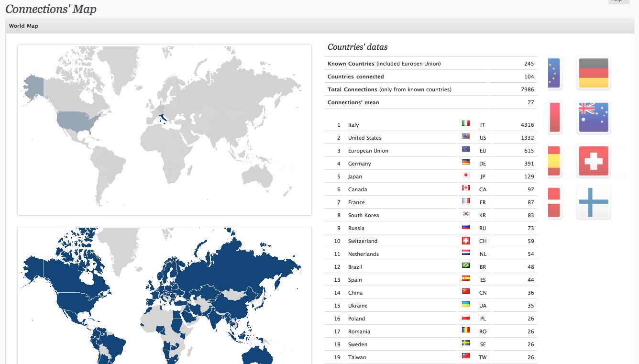Viewport: 639px width, 364px height.
Task: Click the large Australia flag tile
Action: 594,117
